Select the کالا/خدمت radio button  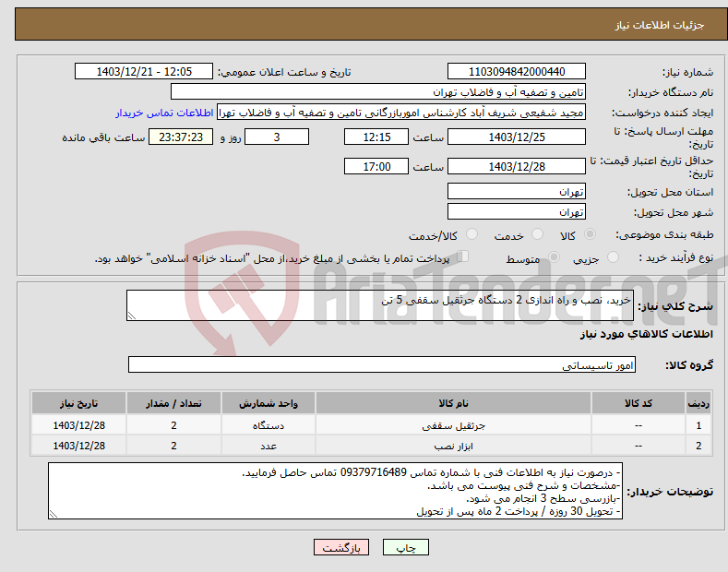pyautogui.click(x=471, y=234)
